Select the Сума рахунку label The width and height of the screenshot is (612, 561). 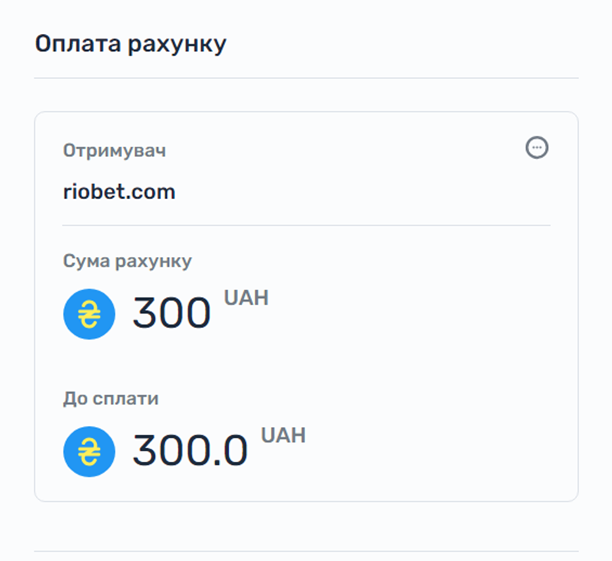pos(127,261)
